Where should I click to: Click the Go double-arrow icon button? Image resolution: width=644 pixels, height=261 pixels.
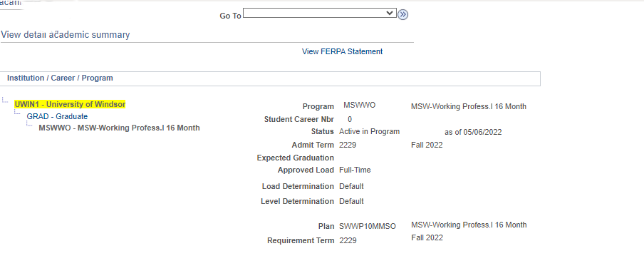coord(403,15)
